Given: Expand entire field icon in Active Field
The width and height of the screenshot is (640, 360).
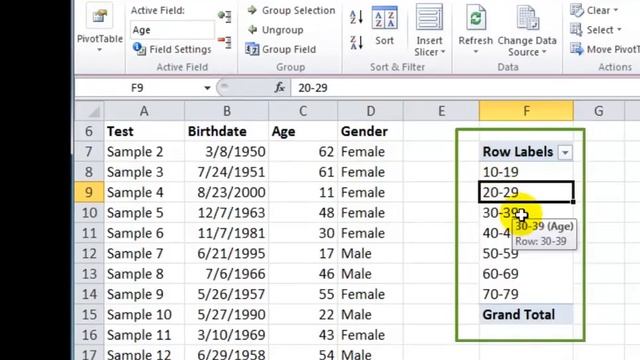Looking at the screenshot, I should tap(225, 16).
